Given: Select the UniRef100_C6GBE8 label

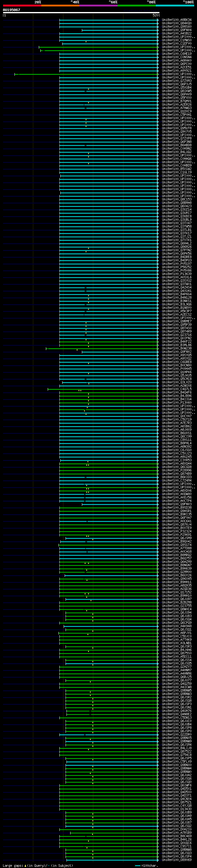Looking at the screenshot, I should pyautogui.click(x=177, y=362).
